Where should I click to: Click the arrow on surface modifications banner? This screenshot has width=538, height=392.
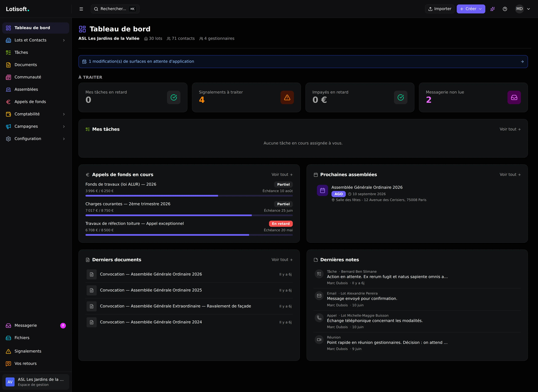522,61
